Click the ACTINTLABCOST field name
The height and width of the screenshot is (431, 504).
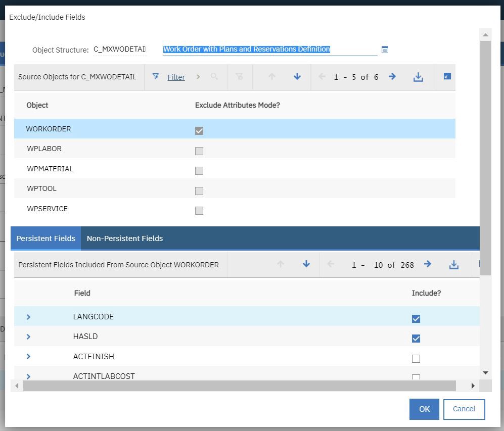pyautogui.click(x=104, y=376)
